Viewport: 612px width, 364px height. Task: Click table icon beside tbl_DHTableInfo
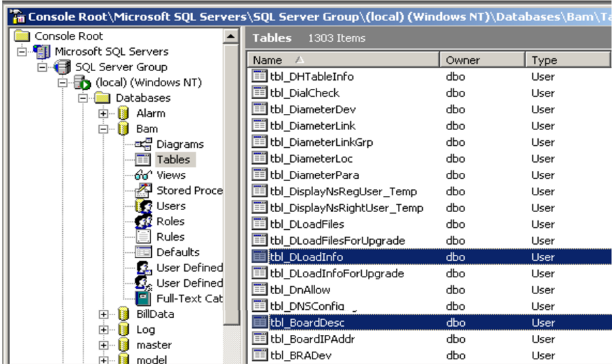click(x=259, y=76)
